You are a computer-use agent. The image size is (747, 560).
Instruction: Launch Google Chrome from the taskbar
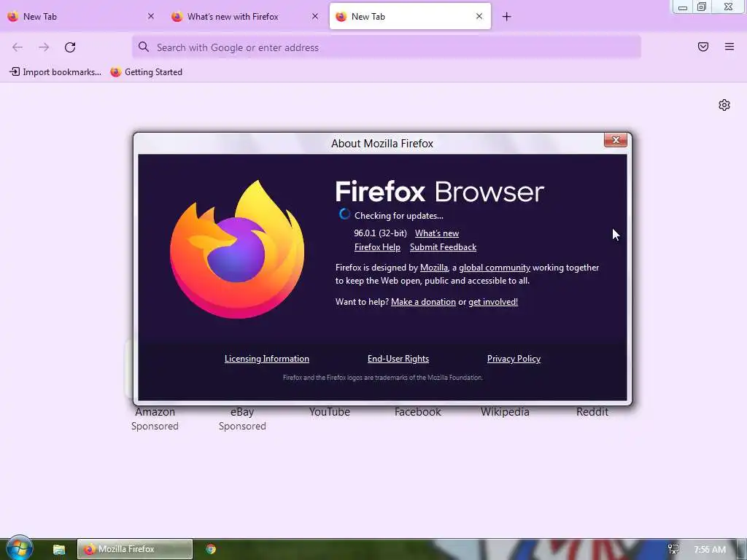(x=211, y=549)
